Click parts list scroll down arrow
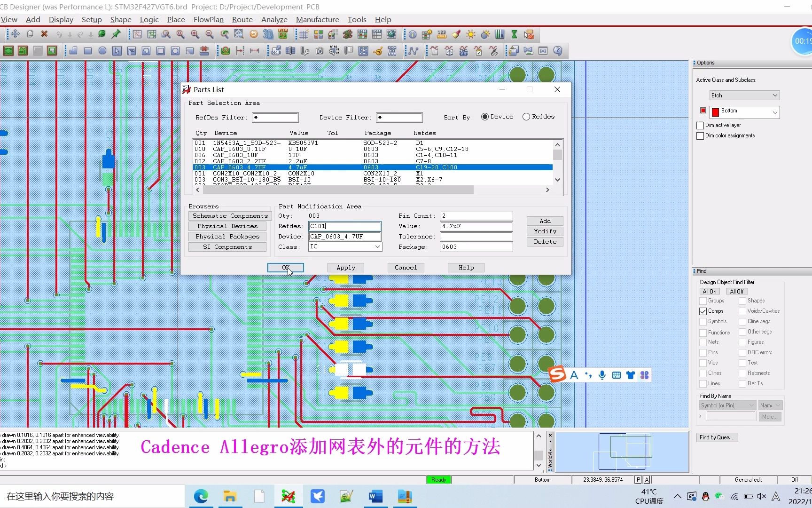This screenshot has height=508, width=812. (x=558, y=180)
